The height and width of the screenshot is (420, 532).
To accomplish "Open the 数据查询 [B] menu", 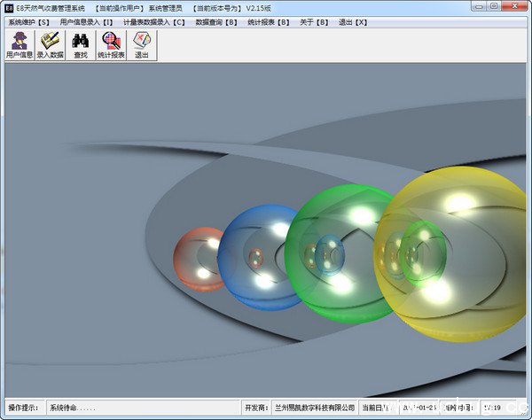I will (216, 21).
